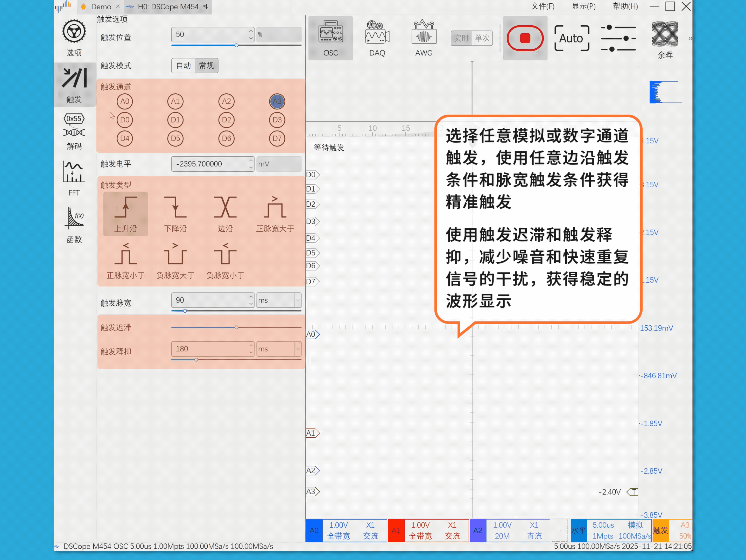Screen dimensions: 746x560
Task: Click the Auto setup icon
Action: (x=571, y=38)
